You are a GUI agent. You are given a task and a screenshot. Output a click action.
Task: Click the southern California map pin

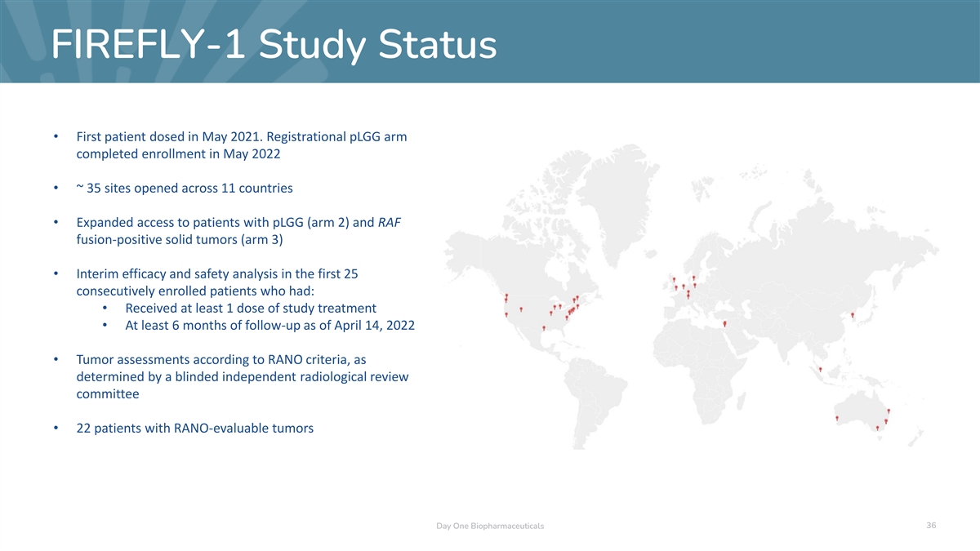click(506, 314)
